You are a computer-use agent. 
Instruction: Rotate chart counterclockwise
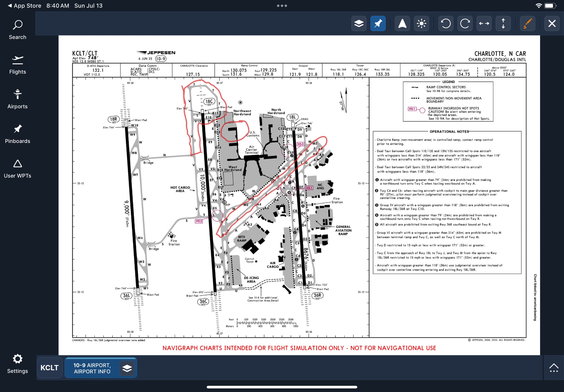pos(446,24)
